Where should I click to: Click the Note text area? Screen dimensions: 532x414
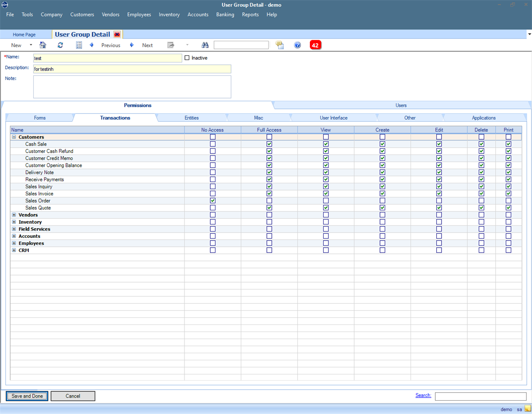(x=132, y=87)
